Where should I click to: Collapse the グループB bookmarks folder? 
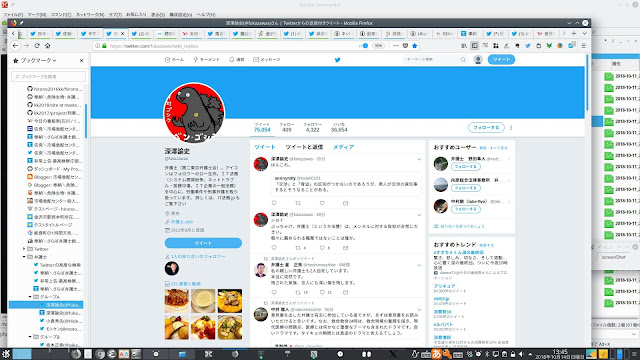tap(30, 337)
